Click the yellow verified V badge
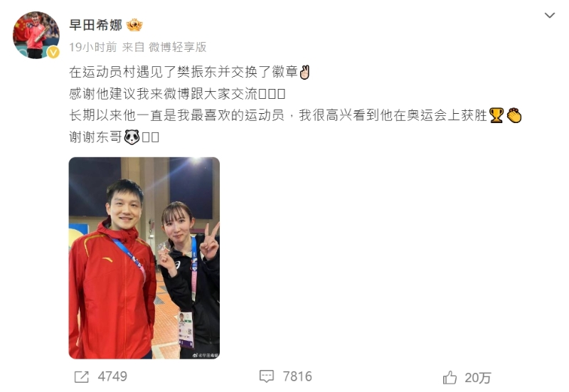569x392 pixels. click(53, 52)
